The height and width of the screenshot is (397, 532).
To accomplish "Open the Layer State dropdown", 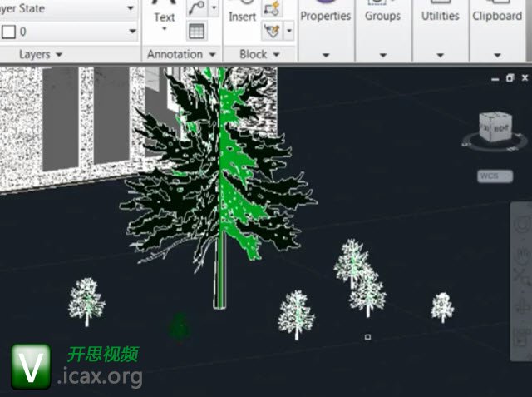I will [131, 8].
